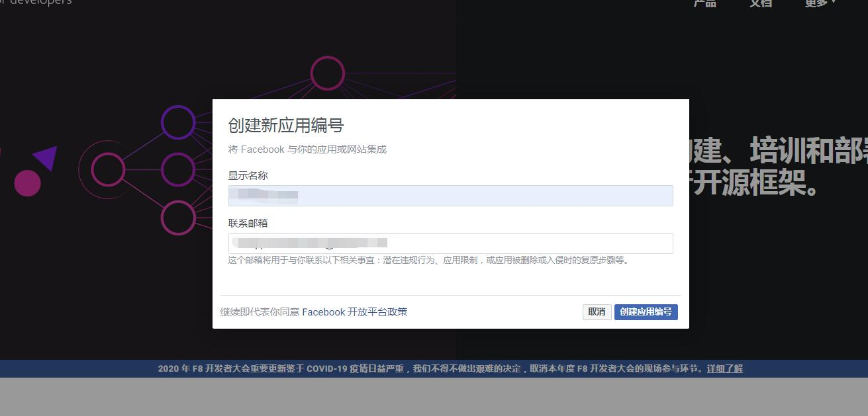This screenshot has height=416, width=868.
Task: Open the 更多 dropdown in top navigation
Action: click(x=820, y=3)
